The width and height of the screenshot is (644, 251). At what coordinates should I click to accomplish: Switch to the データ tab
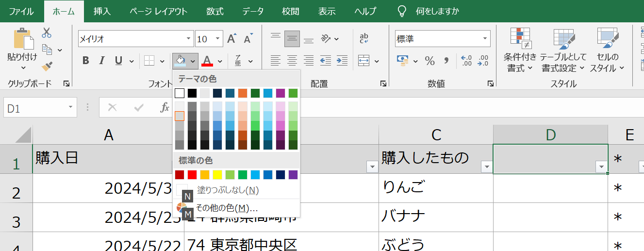253,11
